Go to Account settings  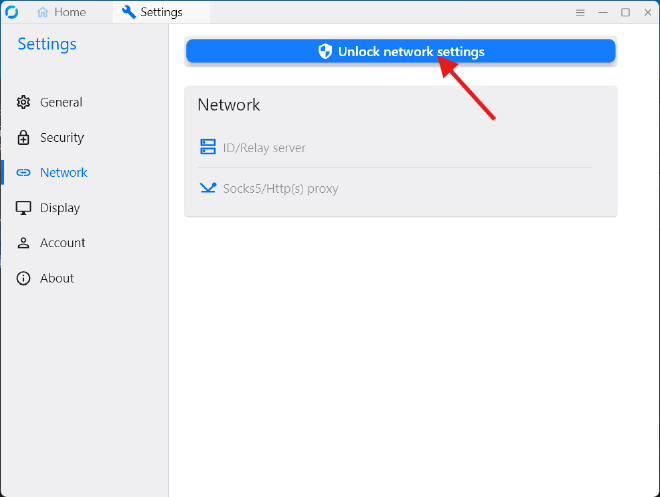(63, 243)
